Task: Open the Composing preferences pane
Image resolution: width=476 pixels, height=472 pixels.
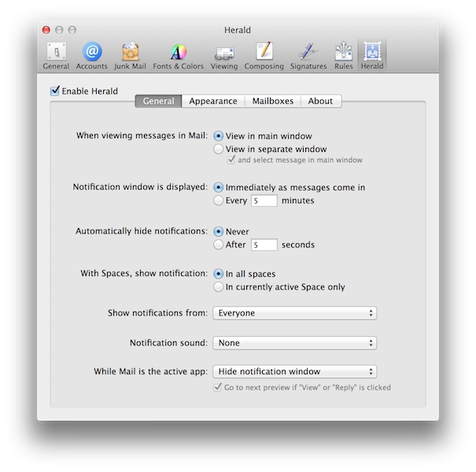Action: (x=264, y=54)
